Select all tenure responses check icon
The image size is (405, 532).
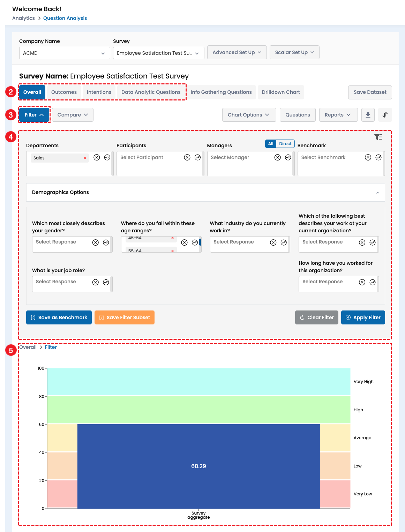373,282
